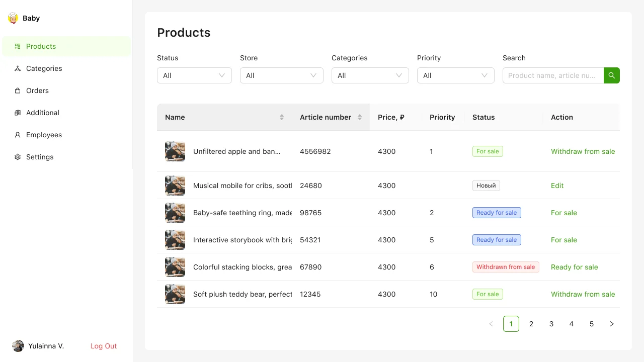Open Categories in sidebar menu

pyautogui.click(x=66, y=68)
